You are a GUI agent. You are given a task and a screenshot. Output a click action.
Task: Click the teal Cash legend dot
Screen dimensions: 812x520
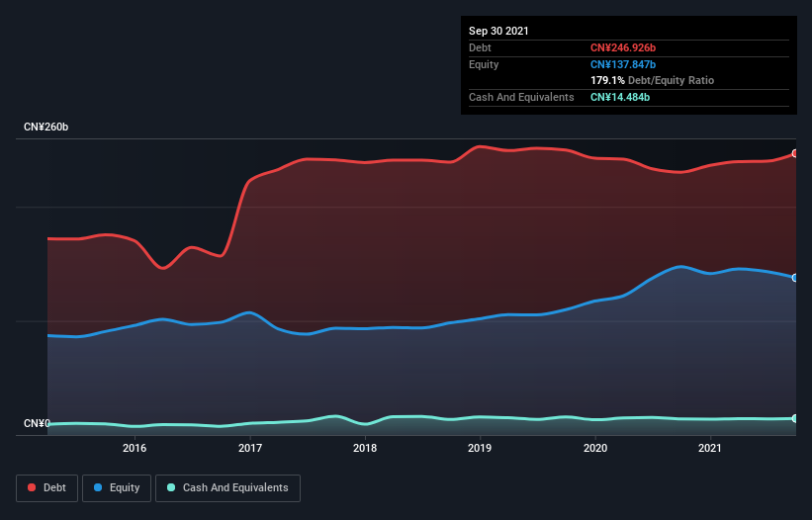coord(171,487)
